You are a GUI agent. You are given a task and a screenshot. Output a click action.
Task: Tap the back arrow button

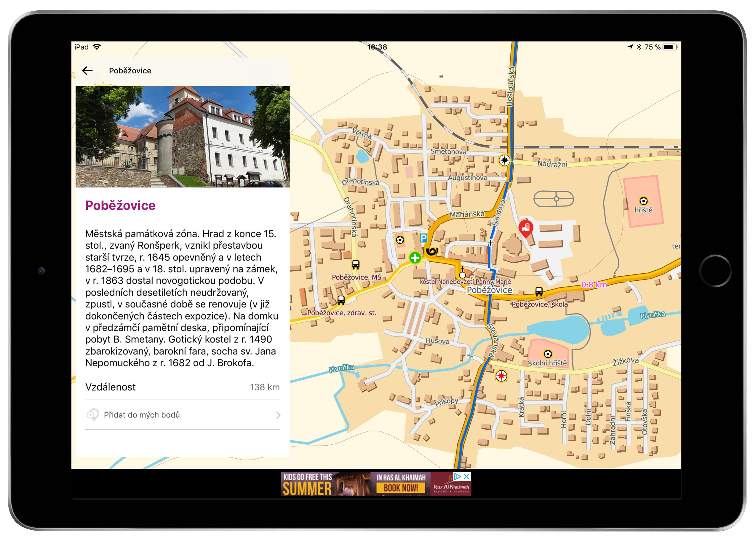pos(87,71)
